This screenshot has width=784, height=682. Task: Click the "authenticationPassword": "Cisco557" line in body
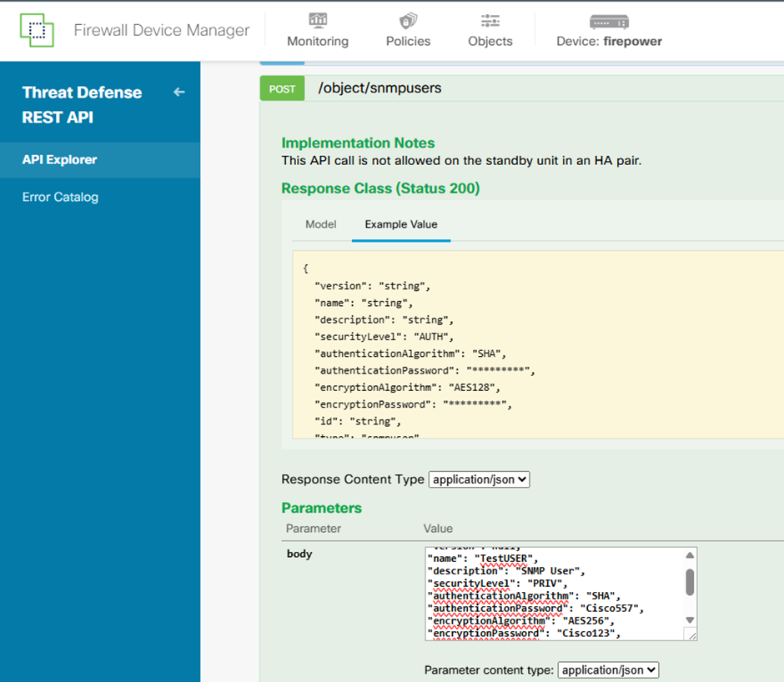tap(536, 608)
